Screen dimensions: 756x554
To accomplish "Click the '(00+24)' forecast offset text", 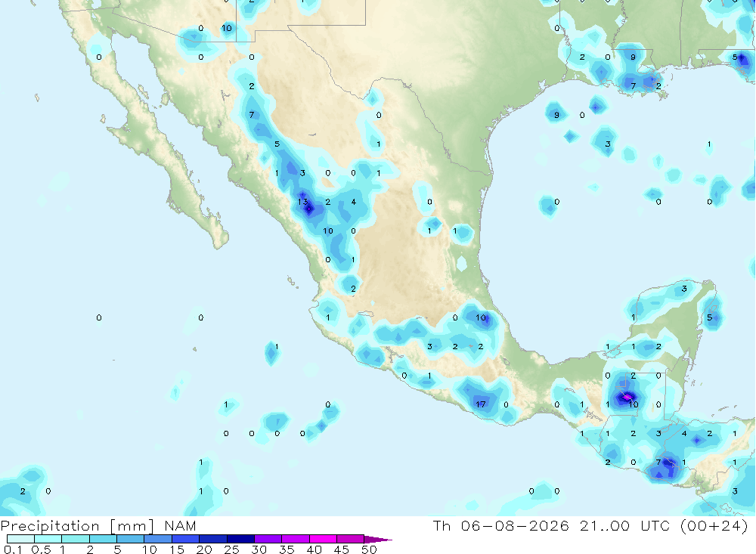I will click(x=714, y=525).
